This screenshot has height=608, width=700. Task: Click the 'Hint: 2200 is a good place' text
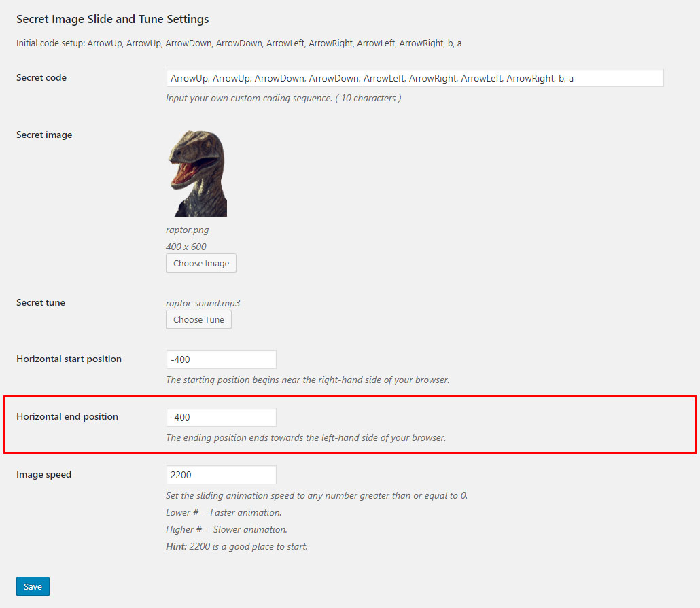237,546
